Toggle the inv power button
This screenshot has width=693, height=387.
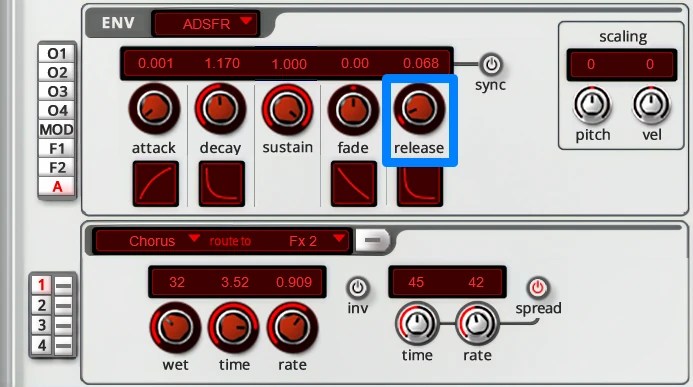357,288
